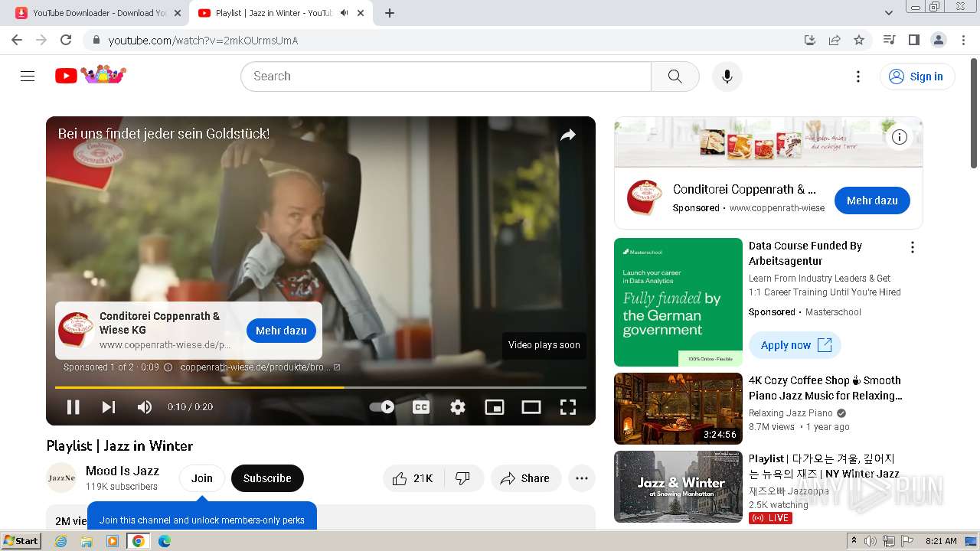The height and width of the screenshot is (551, 980).
Task: Open File Explorer from taskbar
Action: pyautogui.click(x=87, y=541)
